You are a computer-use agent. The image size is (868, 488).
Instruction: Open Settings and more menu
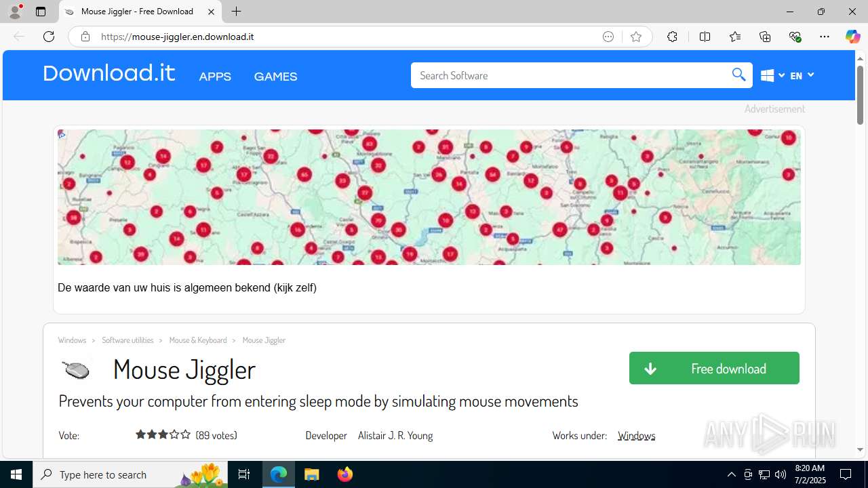coord(825,37)
